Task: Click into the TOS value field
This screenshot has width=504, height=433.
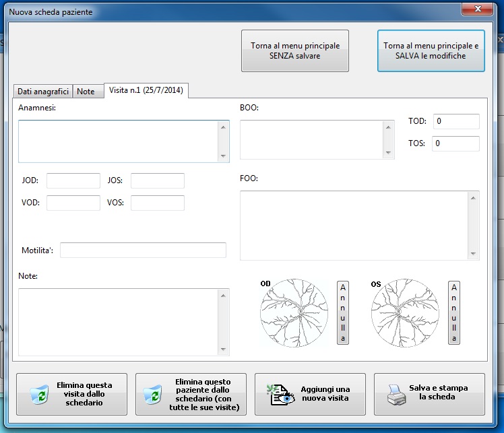Action: click(x=455, y=143)
